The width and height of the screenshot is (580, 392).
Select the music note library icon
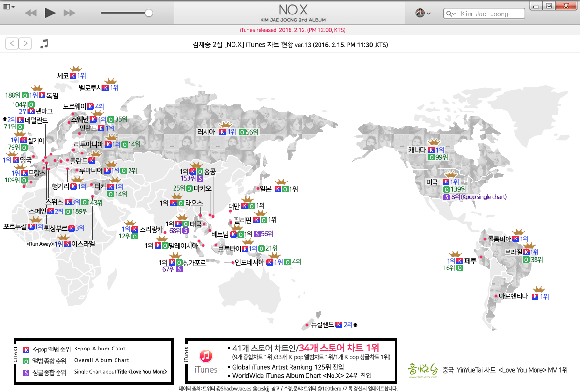(x=44, y=43)
